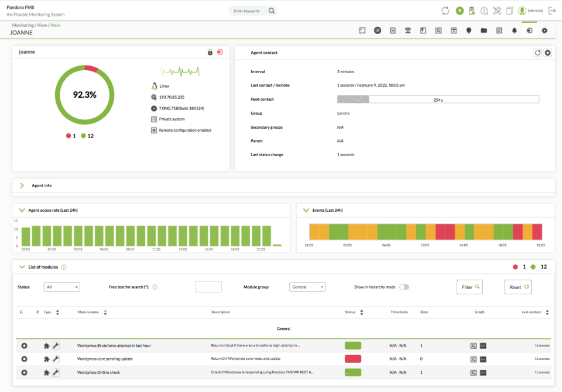562x392 pixels.
Task: Click the Next contact progress bar
Action: [438, 99]
